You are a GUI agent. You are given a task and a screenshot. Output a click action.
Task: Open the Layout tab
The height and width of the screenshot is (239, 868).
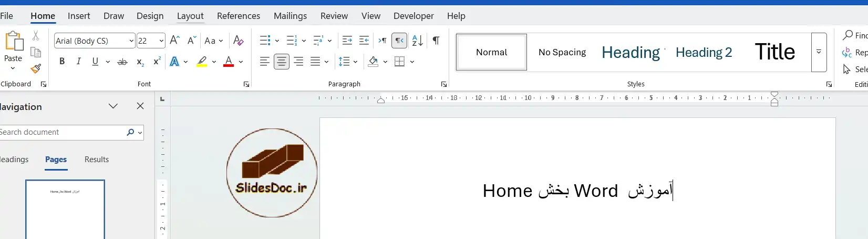coord(190,16)
